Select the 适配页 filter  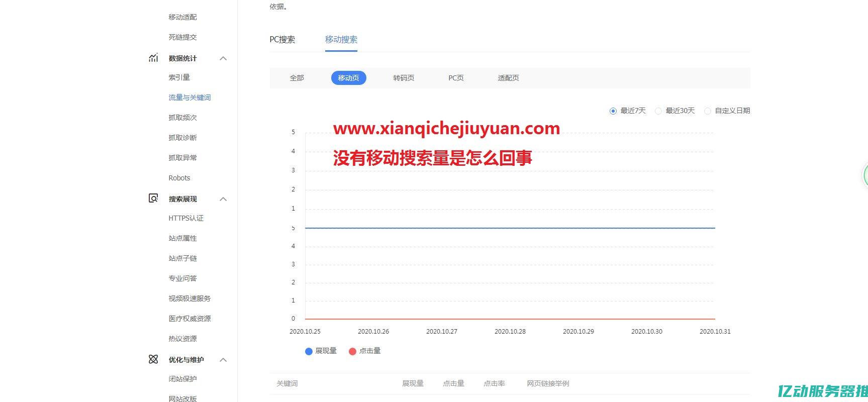508,78
